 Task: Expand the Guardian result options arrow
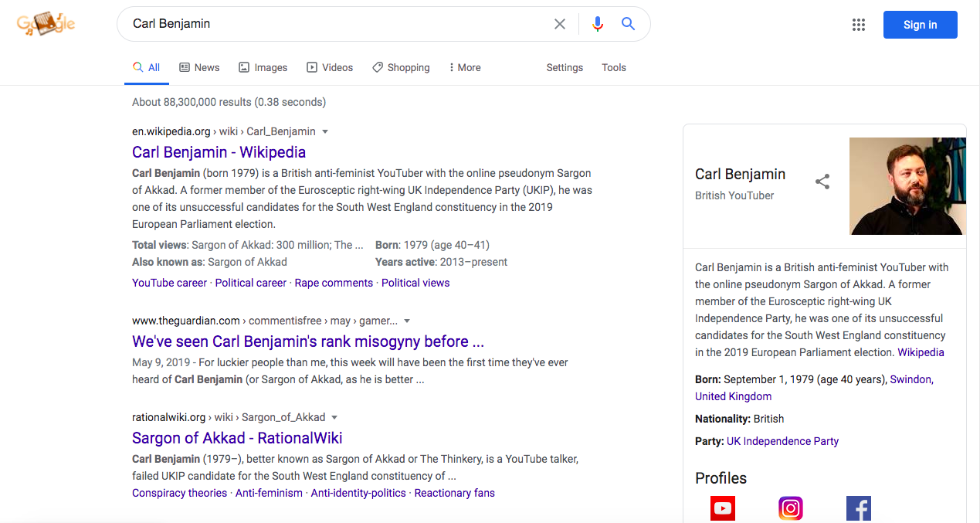pos(407,321)
